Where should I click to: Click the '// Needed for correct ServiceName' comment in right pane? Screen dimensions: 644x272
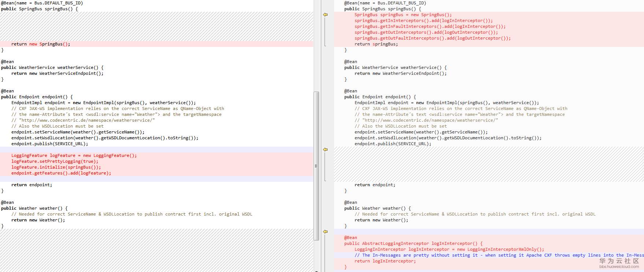475,214
